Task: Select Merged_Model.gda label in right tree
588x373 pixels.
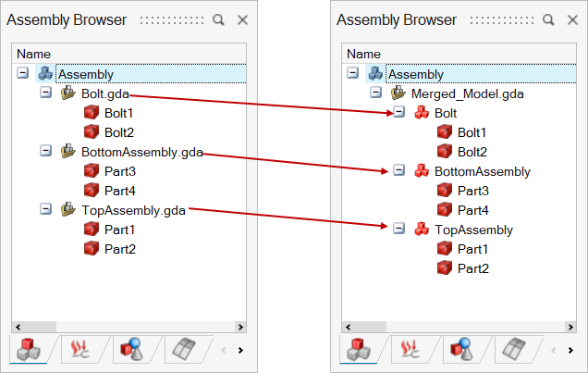Action: point(467,93)
